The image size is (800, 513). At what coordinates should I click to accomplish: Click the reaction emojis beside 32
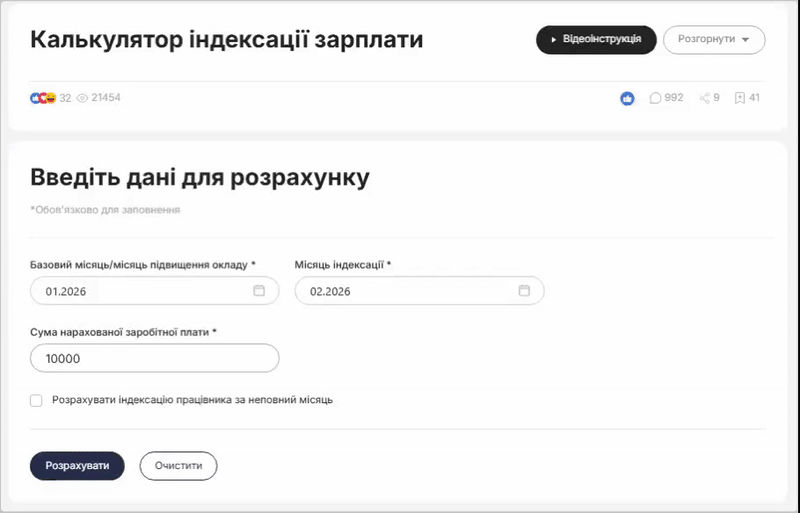point(43,98)
